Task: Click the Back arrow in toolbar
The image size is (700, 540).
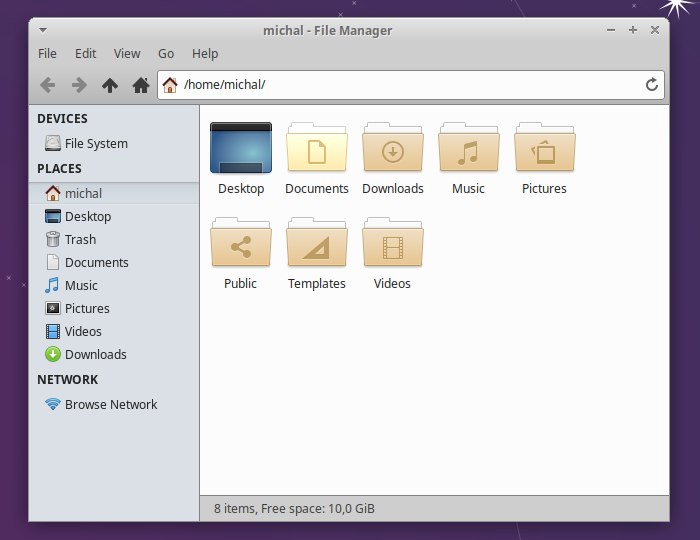Action: [48, 85]
